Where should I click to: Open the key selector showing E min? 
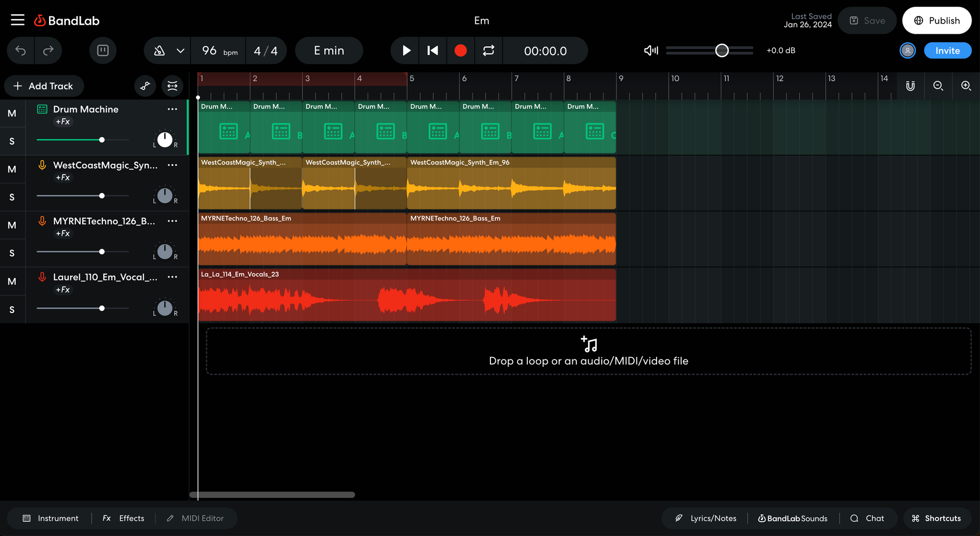[x=329, y=51]
